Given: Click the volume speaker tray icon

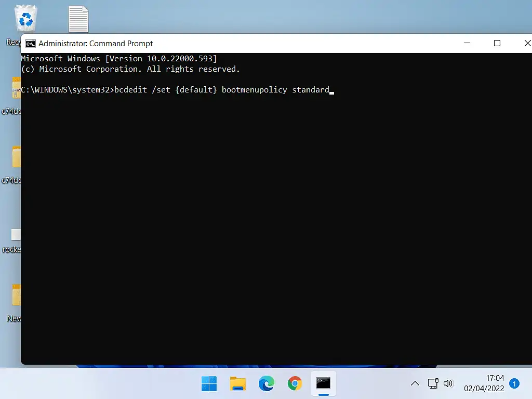Looking at the screenshot, I should pos(448,384).
